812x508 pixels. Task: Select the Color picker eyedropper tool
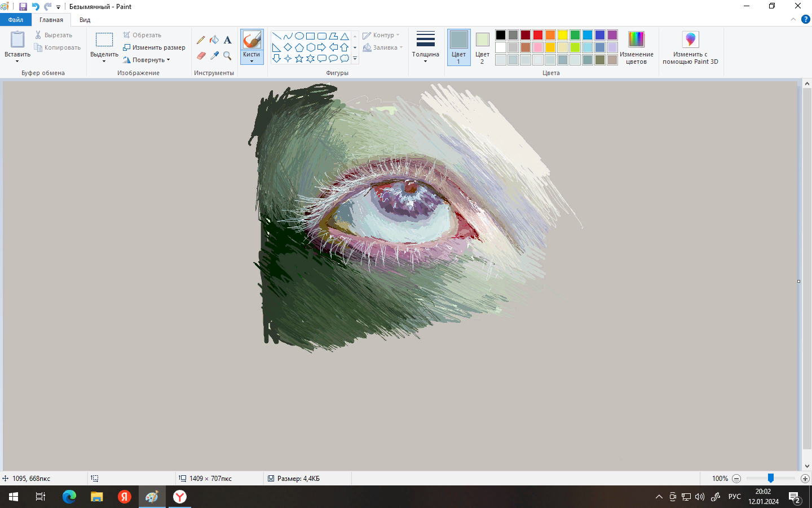tap(214, 55)
